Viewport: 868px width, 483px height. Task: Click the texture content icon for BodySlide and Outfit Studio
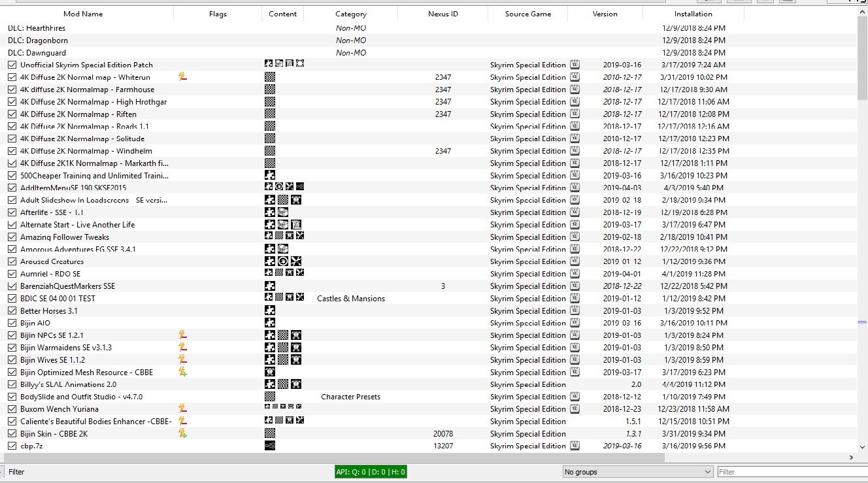point(269,397)
